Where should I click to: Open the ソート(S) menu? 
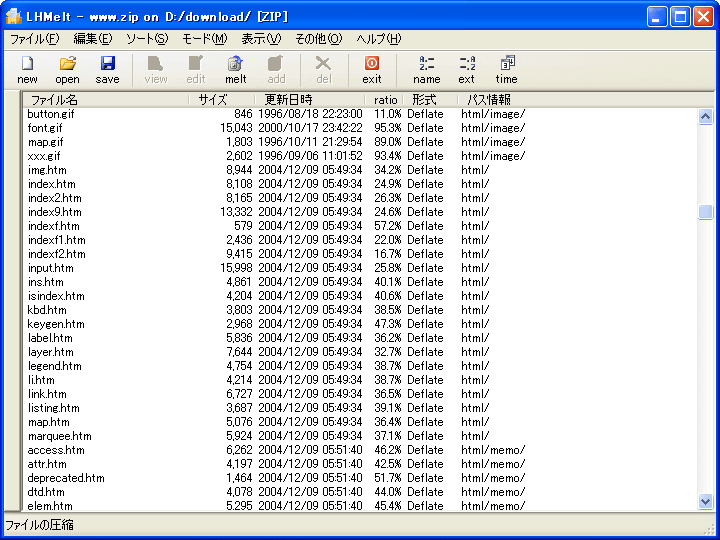[147, 39]
